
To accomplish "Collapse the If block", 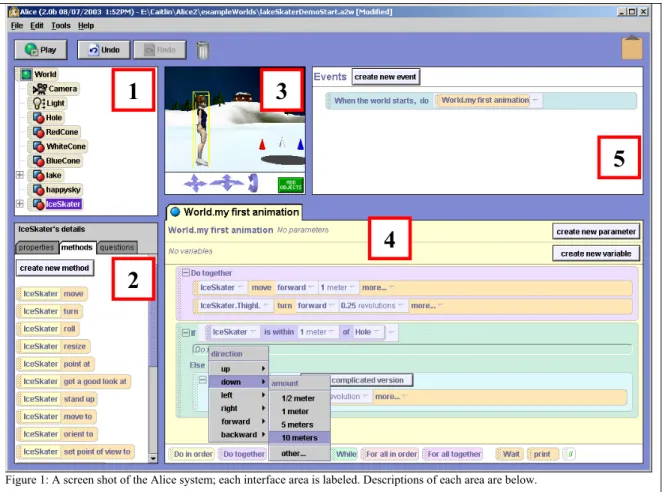I will click(x=185, y=333).
